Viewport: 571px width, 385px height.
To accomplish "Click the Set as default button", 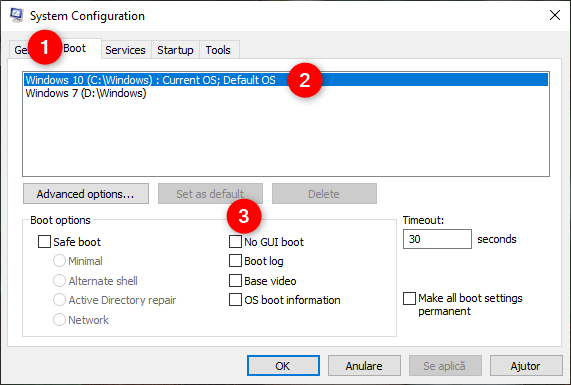I will tap(210, 194).
